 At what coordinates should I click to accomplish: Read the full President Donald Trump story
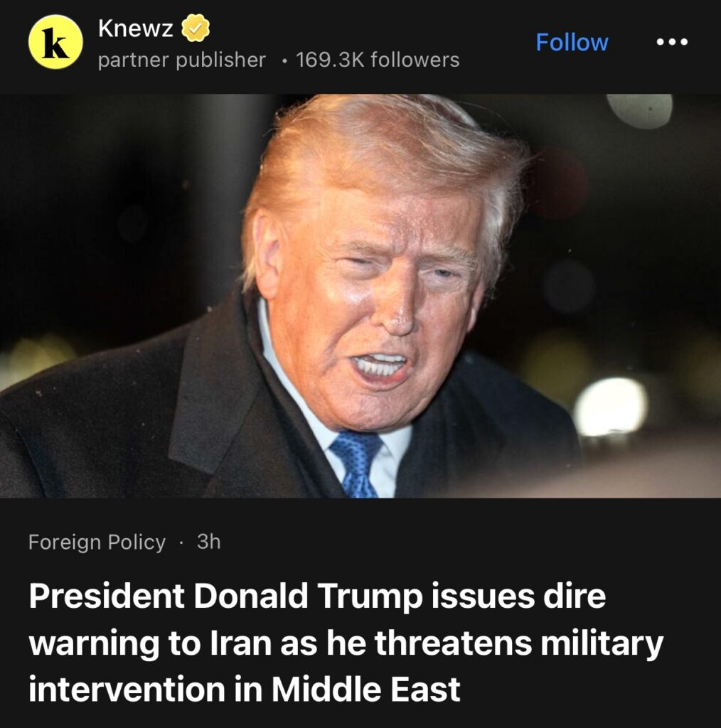[346, 643]
